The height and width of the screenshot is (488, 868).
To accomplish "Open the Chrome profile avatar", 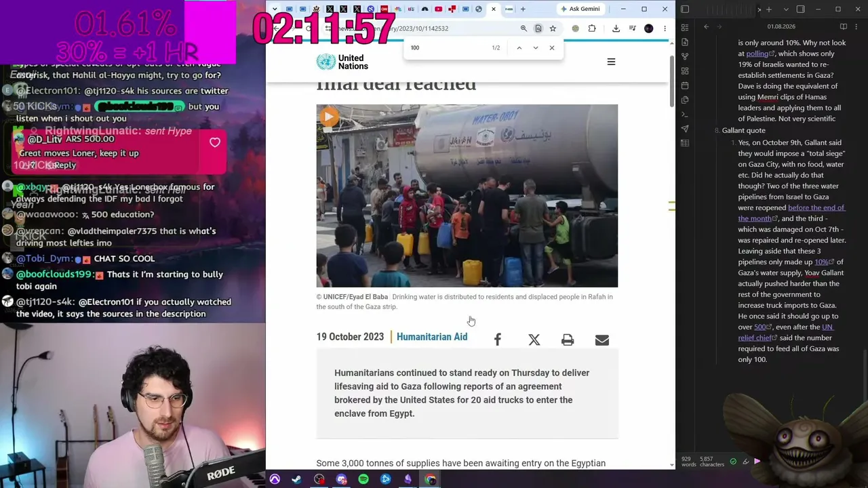I will (649, 28).
